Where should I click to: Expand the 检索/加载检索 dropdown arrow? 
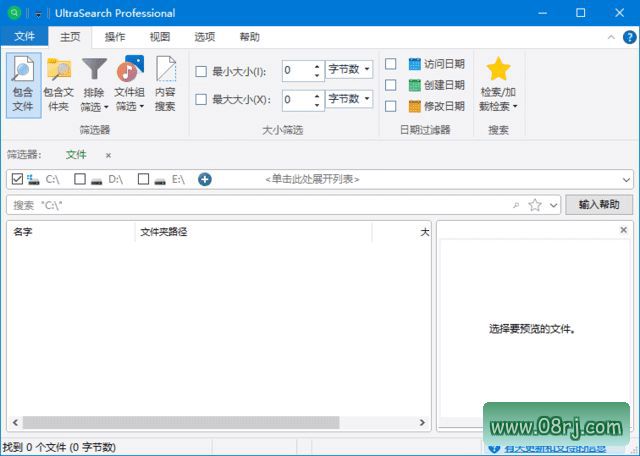tap(515, 107)
